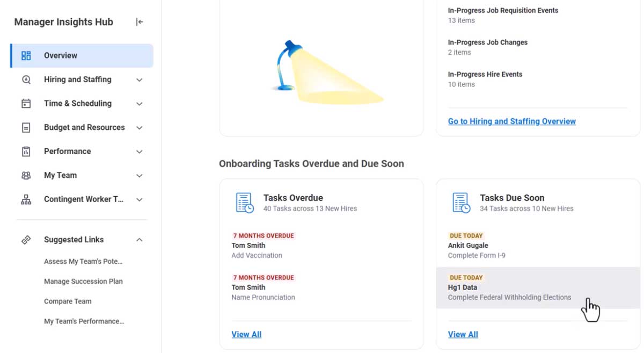Open the Manage Succession Plan link
Screen dimensions: 644x353
tap(83, 281)
